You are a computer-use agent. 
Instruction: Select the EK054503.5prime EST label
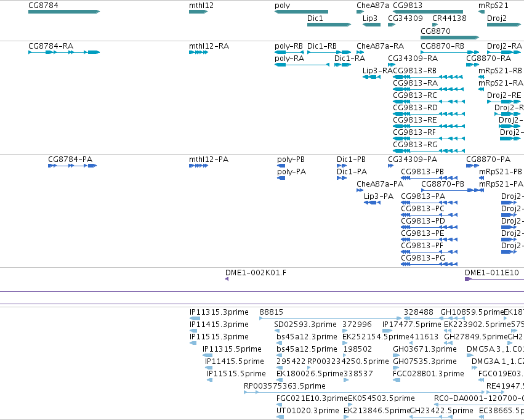pyautogui.click(x=381, y=398)
